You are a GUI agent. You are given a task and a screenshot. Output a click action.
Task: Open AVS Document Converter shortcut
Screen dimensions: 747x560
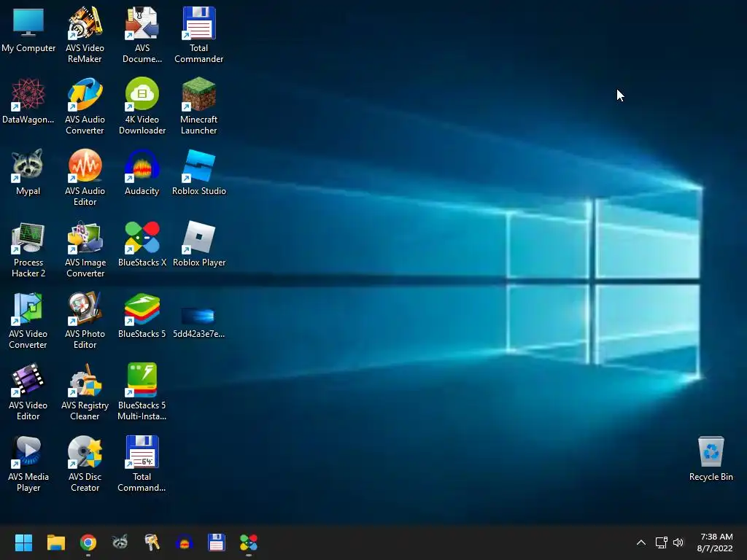click(142, 35)
